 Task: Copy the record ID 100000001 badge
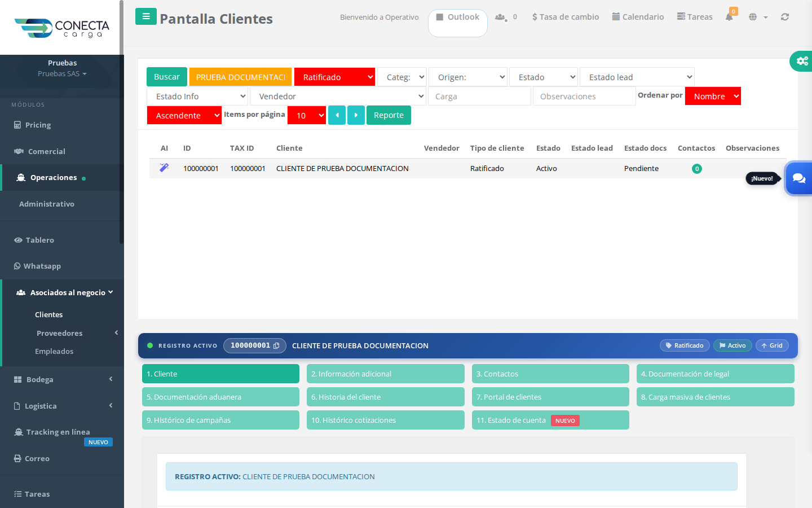coord(255,345)
